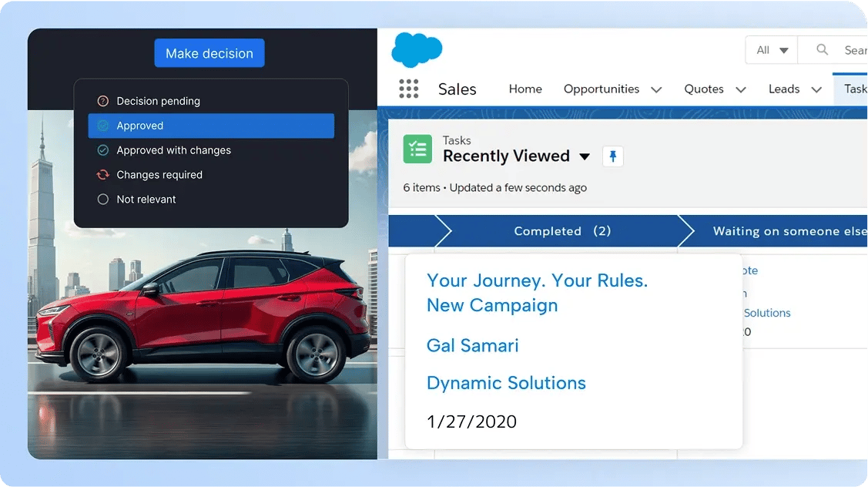Toggle the pin on Recently Viewed list
Viewport: 868px width, 487px height.
pyautogui.click(x=613, y=156)
